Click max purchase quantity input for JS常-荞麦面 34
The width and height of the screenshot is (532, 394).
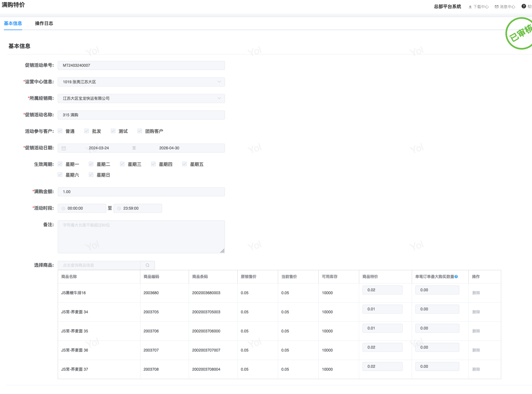[x=437, y=309]
